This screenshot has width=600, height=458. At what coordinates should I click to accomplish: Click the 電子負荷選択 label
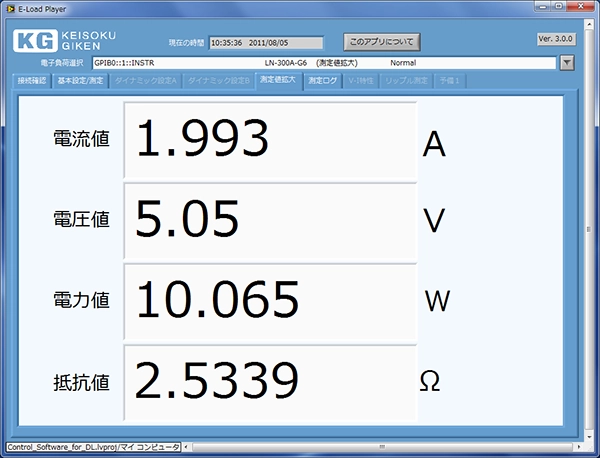[x=62, y=63]
